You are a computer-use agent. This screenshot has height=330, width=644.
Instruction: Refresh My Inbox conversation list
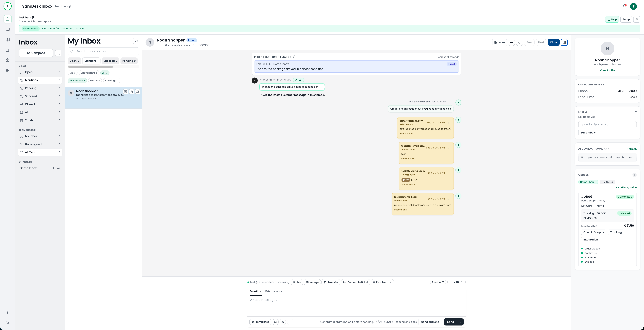tap(136, 41)
